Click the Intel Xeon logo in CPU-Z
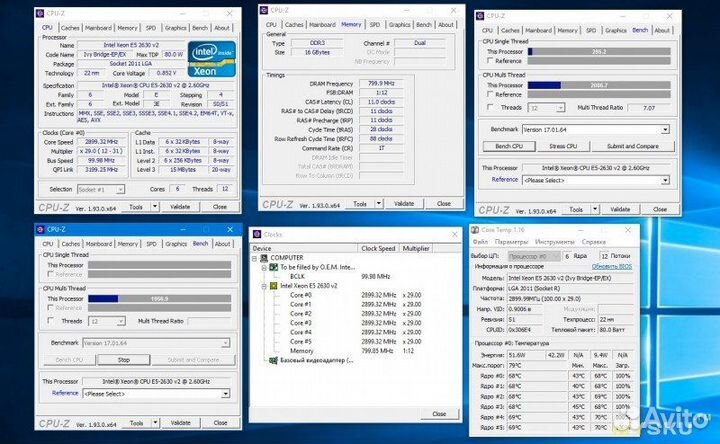 (212, 59)
